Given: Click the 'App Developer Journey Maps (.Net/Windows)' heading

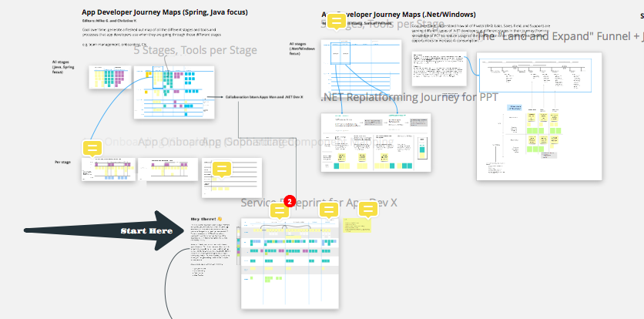Looking at the screenshot, I should pyautogui.click(x=398, y=15).
